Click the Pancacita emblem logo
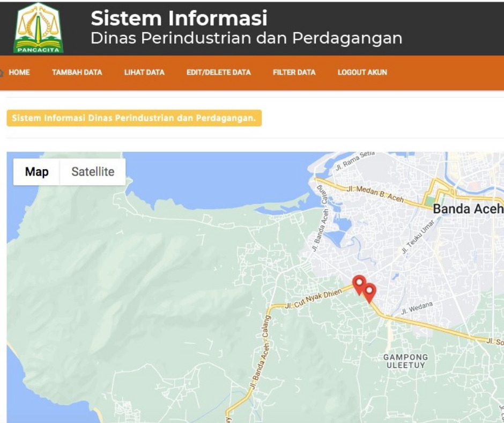Screen dimensions: 504x423 pos(38,28)
